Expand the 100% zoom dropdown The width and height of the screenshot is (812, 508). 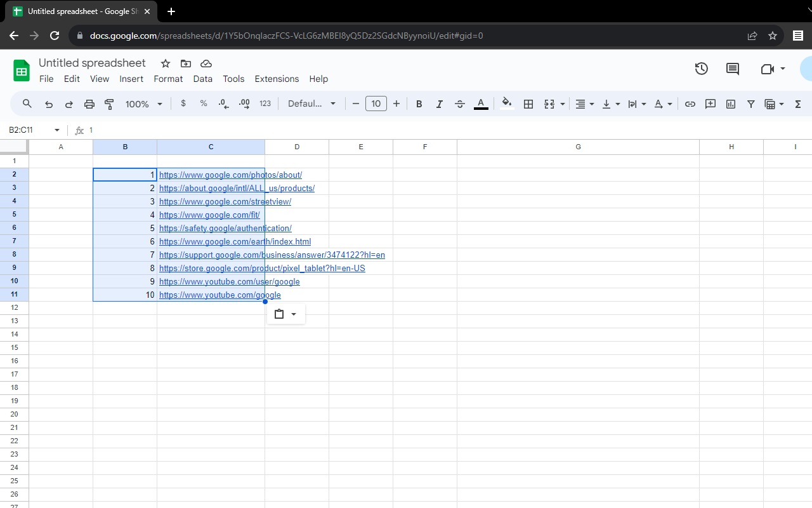click(144, 104)
